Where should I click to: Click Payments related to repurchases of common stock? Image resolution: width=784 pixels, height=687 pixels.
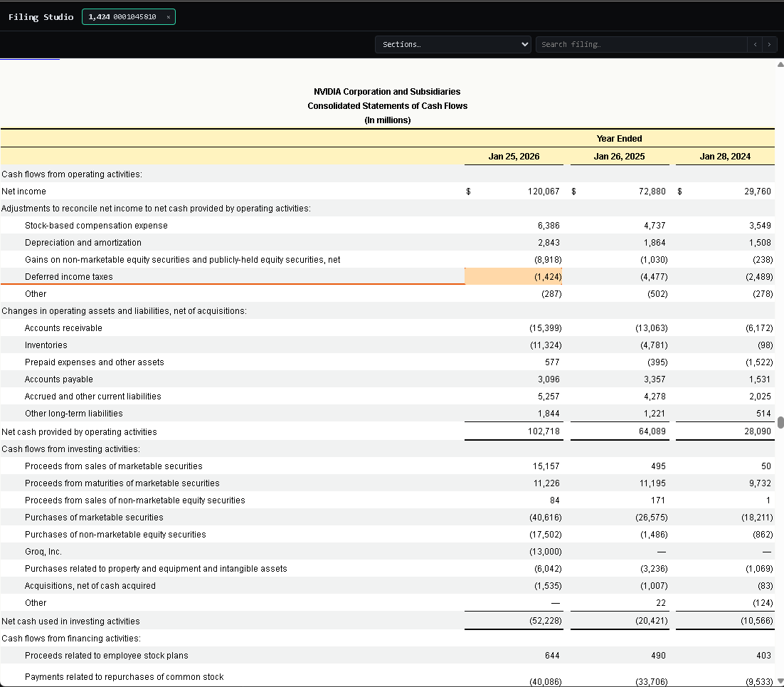pyautogui.click(x=124, y=677)
